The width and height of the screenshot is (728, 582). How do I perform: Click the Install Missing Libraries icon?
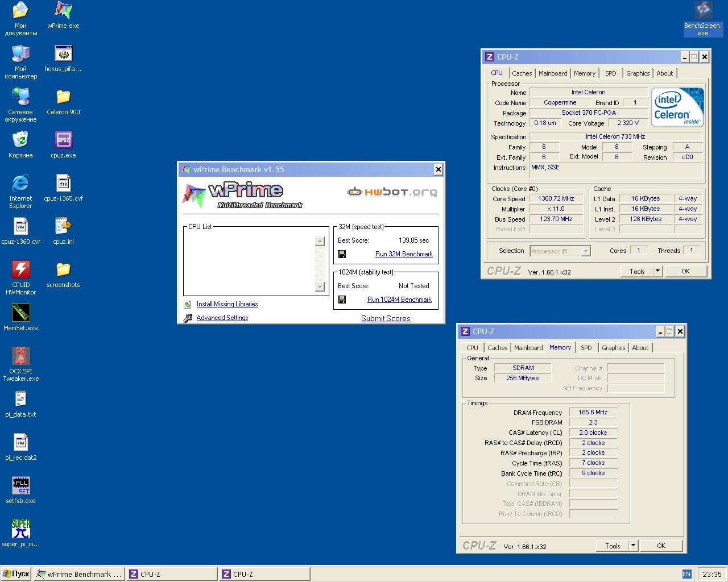tap(188, 305)
